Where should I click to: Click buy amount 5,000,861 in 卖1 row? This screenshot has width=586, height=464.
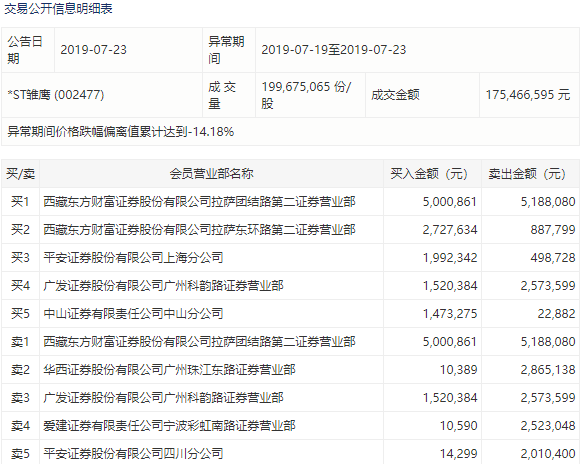point(450,342)
